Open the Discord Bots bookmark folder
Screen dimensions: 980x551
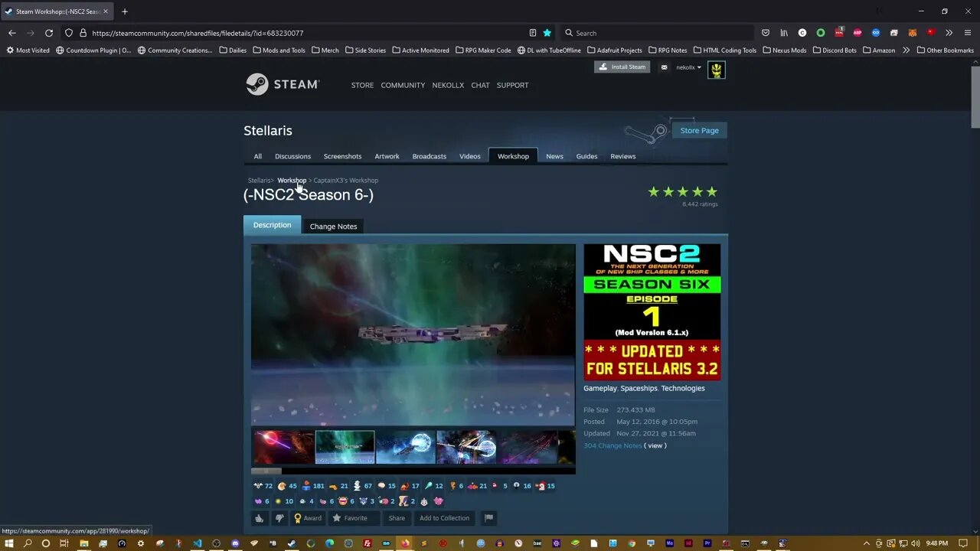(835, 51)
